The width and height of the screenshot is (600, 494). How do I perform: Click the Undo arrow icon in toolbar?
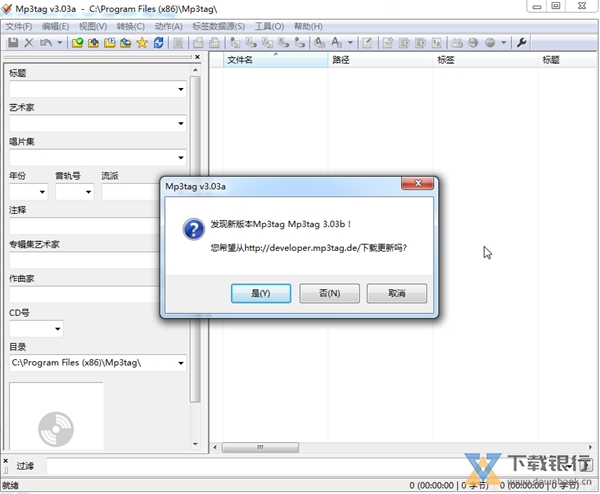point(46,42)
